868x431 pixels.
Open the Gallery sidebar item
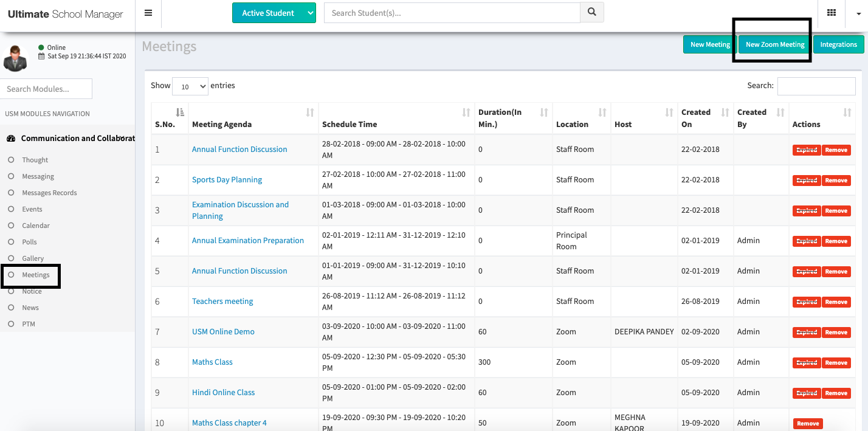[33, 258]
